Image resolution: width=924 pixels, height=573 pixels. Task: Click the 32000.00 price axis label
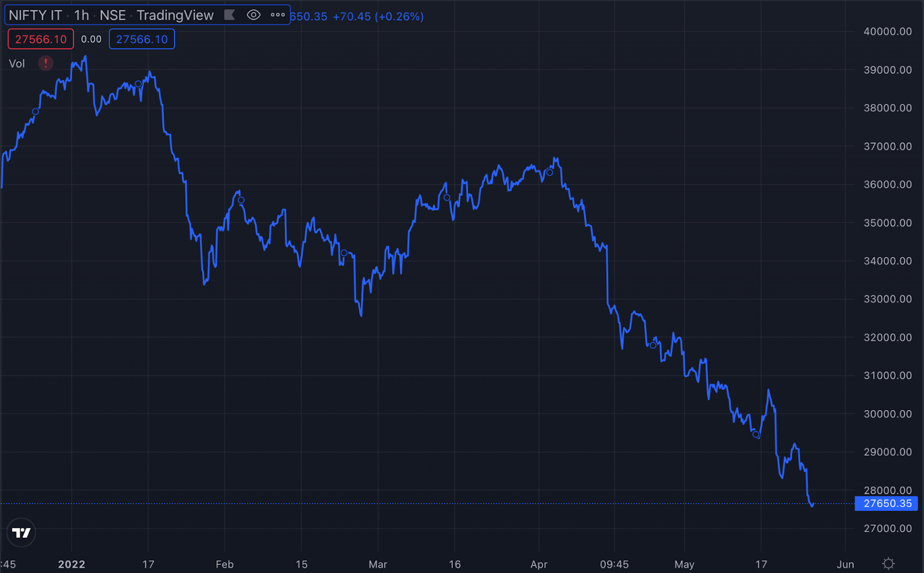tap(888, 337)
